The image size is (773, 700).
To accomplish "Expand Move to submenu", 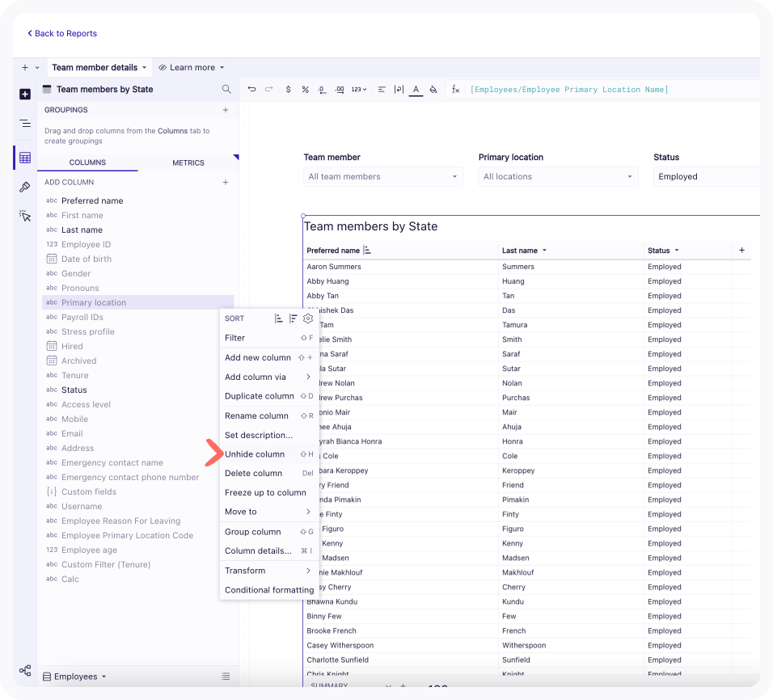I will click(268, 512).
